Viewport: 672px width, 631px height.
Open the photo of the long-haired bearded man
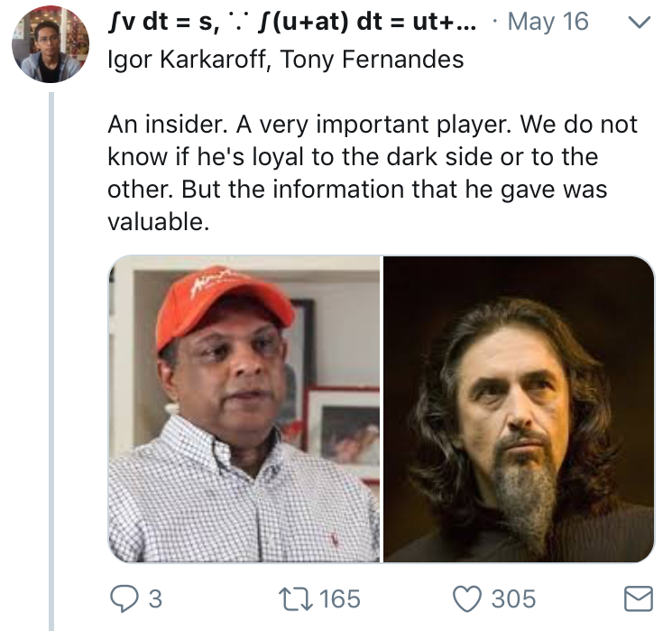point(519,409)
